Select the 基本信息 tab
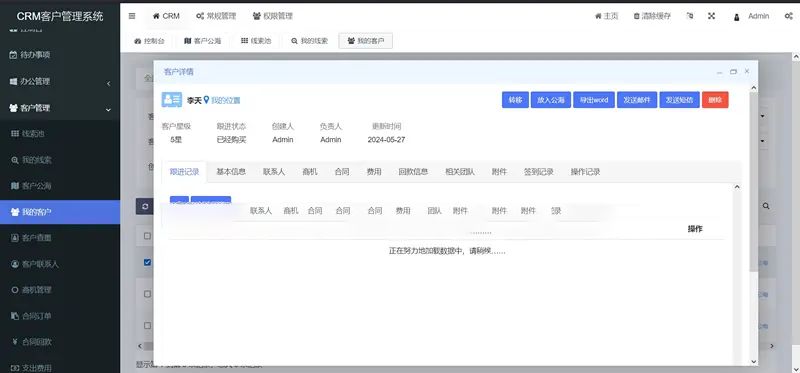 click(x=231, y=172)
